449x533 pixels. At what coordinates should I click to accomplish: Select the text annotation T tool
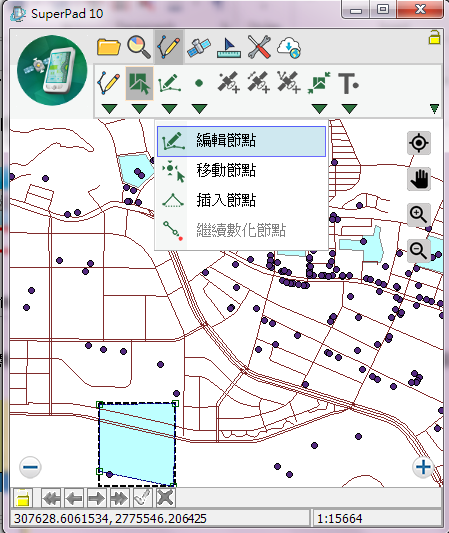[x=349, y=83]
